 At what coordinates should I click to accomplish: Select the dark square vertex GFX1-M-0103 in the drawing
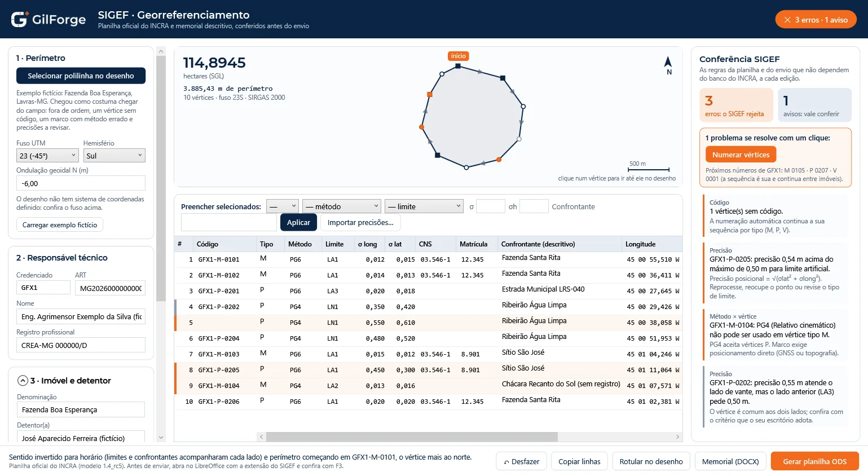438,155
